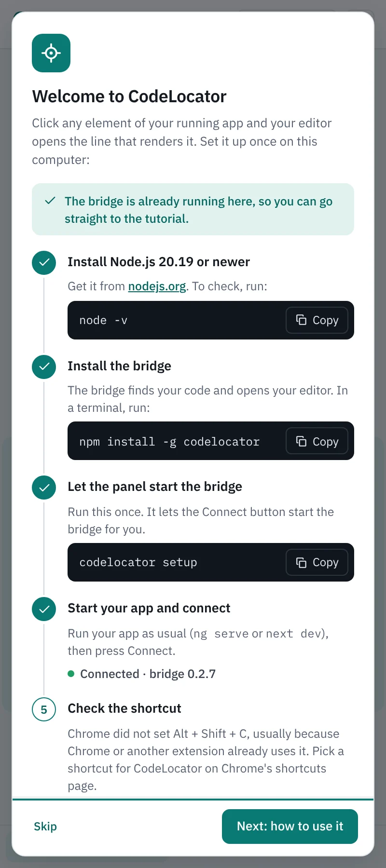Click the Check the shortcut heading

pos(124,708)
